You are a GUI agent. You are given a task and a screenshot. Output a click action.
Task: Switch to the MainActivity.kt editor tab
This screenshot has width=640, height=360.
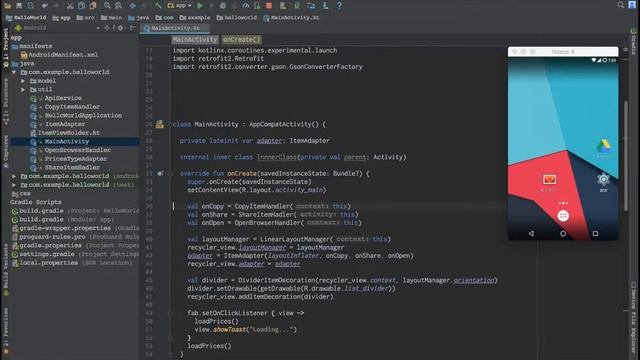pos(175,28)
